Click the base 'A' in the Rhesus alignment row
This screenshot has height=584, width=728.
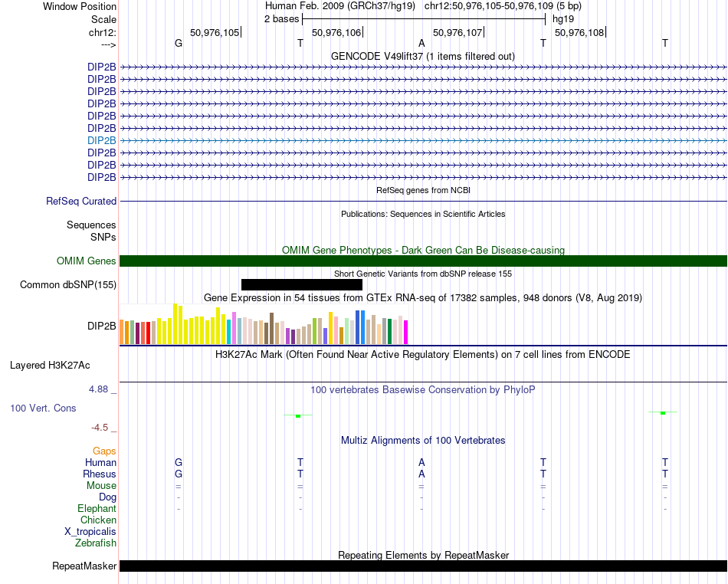coord(421,474)
